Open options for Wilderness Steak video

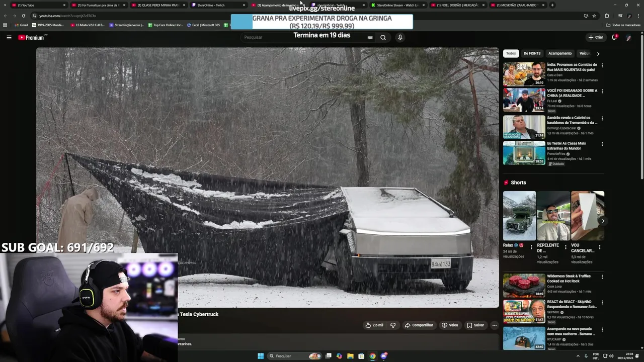click(602, 277)
